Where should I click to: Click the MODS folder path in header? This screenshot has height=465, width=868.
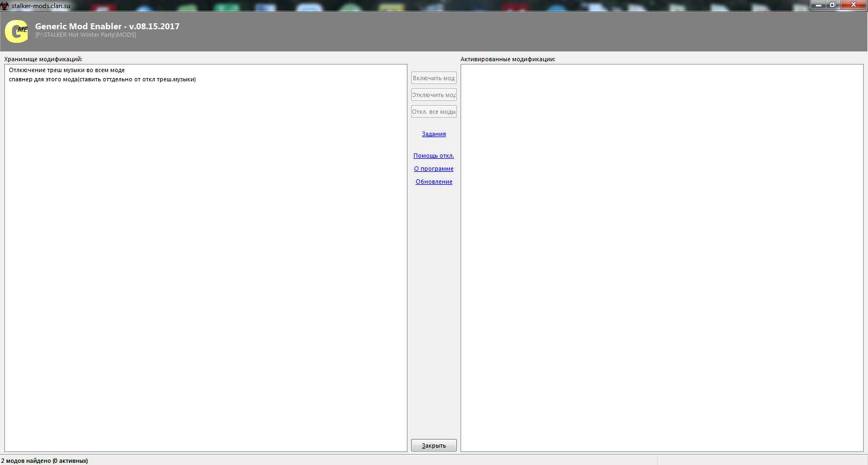pyautogui.click(x=86, y=35)
